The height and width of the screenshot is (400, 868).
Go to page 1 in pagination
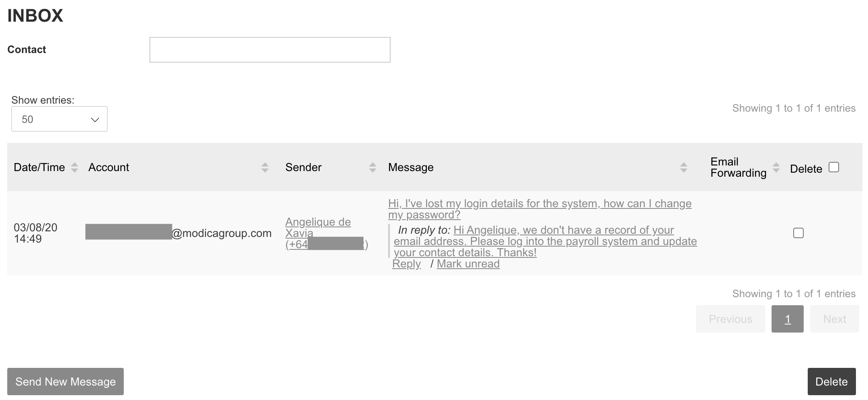tap(787, 319)
